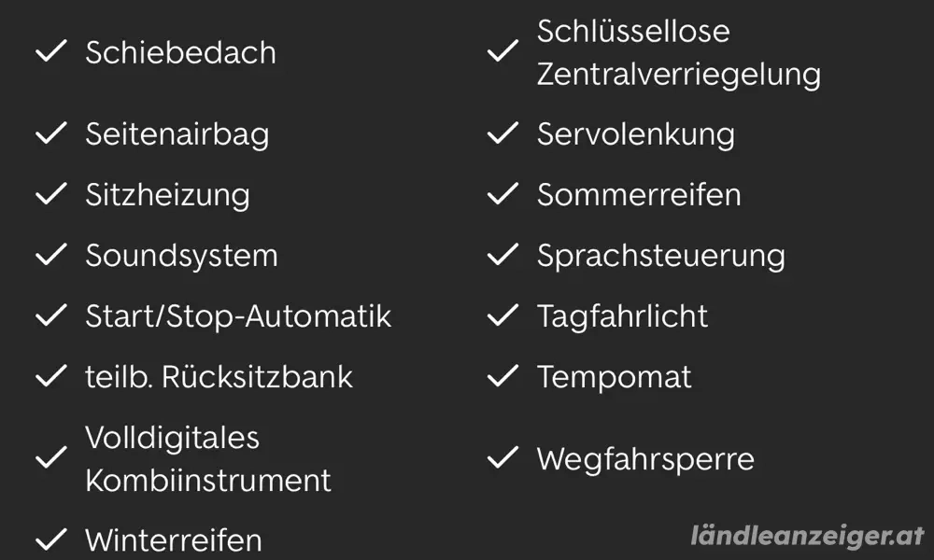Click the checkmark beside Schiebedach

[x=50, y=52]
